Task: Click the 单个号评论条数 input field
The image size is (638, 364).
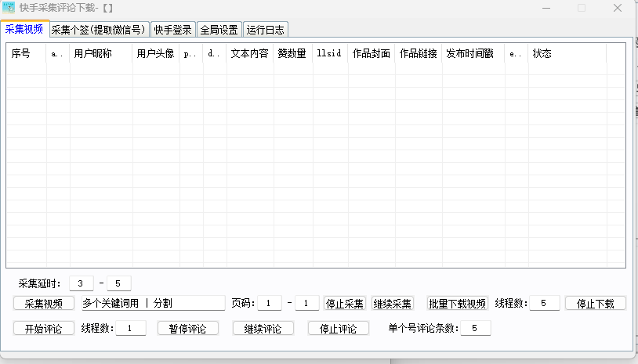Action: 476,329
